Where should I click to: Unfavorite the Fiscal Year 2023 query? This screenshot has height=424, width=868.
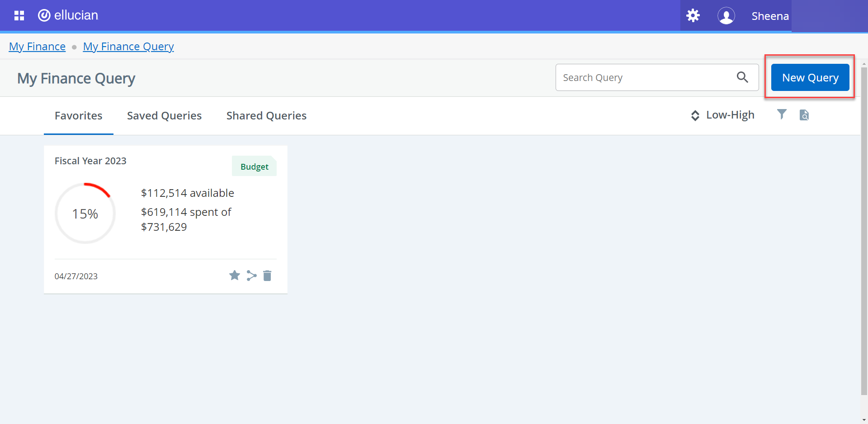pyautogui.click(x=235, y=275)
